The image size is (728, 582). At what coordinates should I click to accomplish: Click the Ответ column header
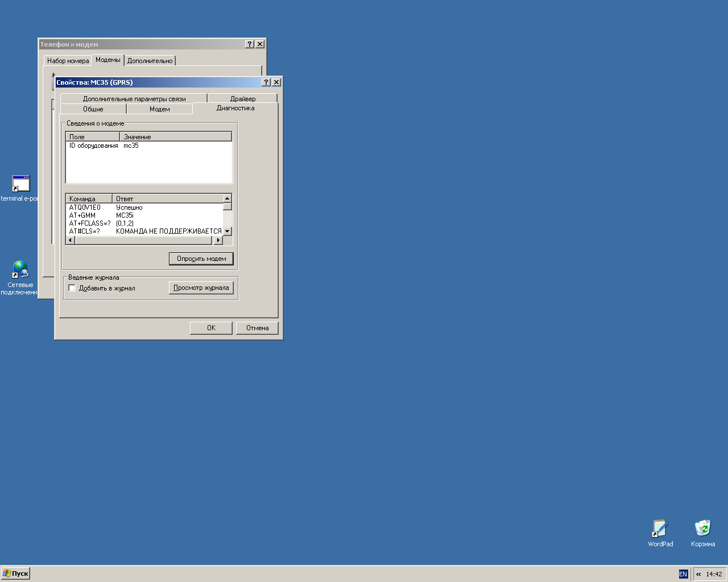(x=167, y=199)
